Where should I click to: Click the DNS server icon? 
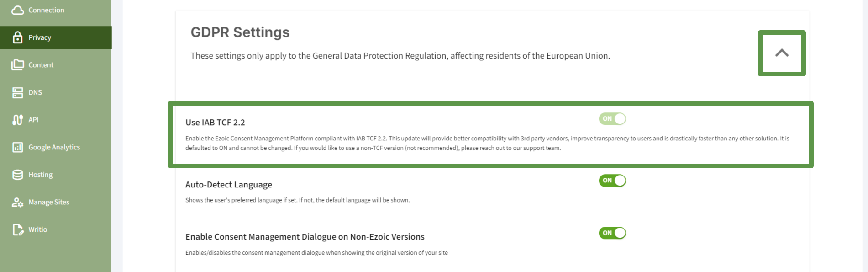tap(17, 92)
